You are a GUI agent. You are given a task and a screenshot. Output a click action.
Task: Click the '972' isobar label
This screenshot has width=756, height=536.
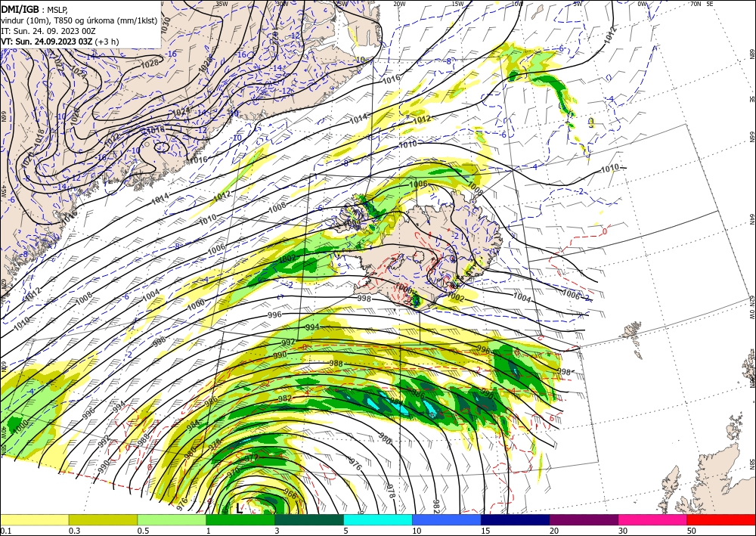pyautogui.click(x=252, y=457)
